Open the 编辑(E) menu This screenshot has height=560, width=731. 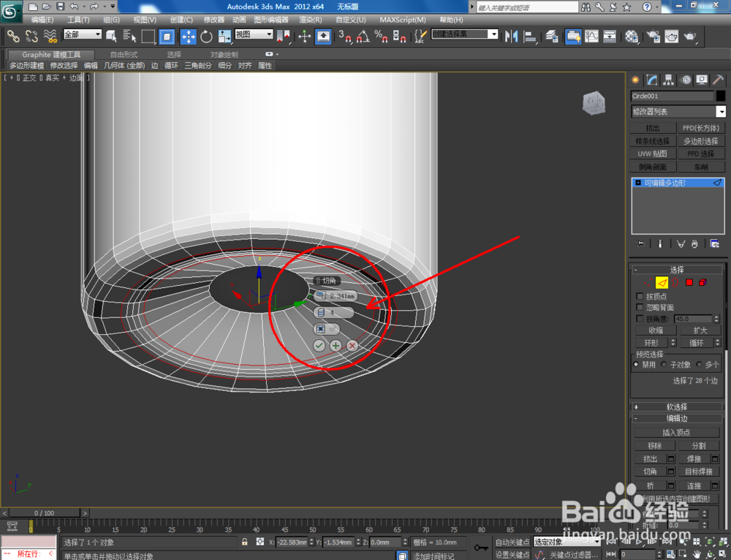(42, 20)
